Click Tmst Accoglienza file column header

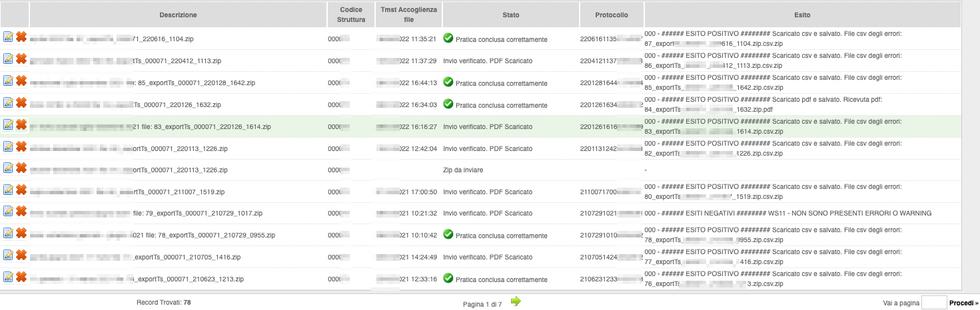pos(408,15)
